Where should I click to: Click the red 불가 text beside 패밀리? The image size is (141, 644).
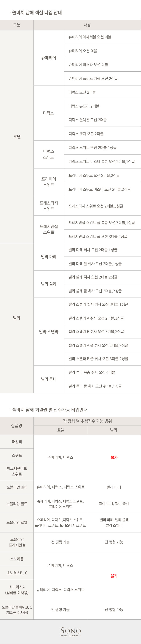(114, 457)
